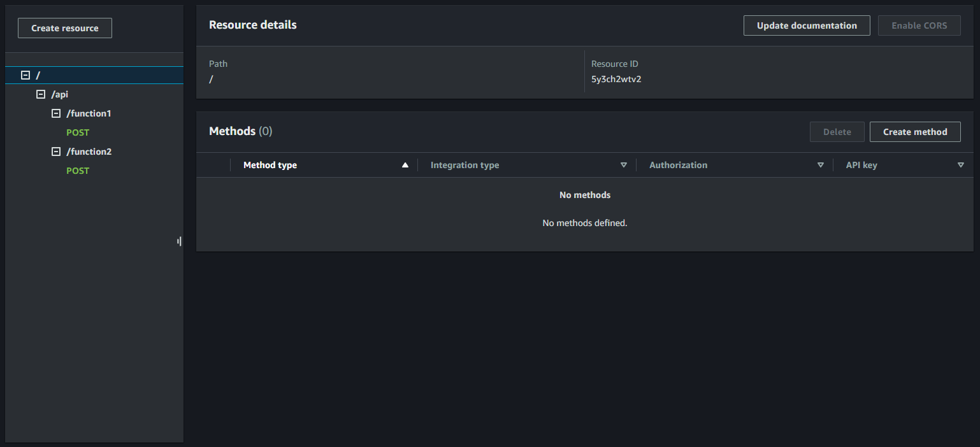980x447 pixels.
Task: Open Update documentation
Action: 807,25
